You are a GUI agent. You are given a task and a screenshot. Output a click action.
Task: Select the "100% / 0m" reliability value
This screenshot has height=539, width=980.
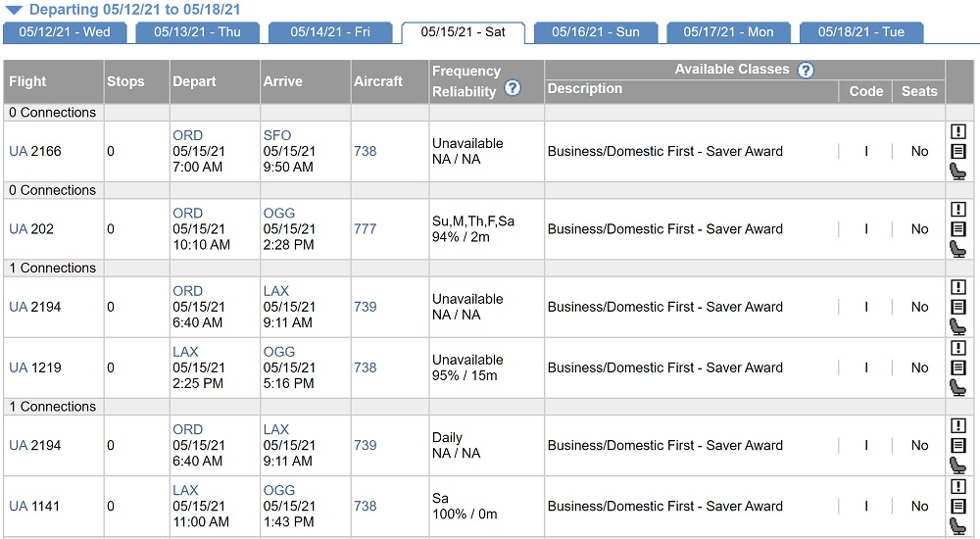click(x=465, y=514)
